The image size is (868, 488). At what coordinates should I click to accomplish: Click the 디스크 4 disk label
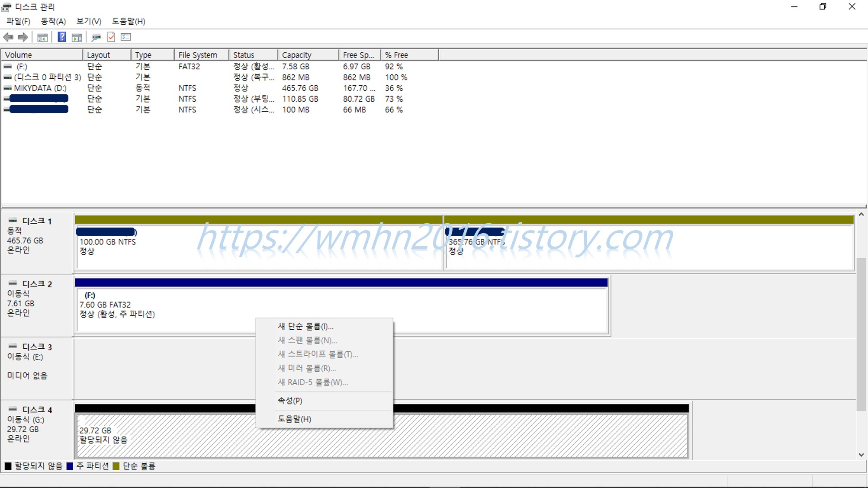(x=37, y=410)
